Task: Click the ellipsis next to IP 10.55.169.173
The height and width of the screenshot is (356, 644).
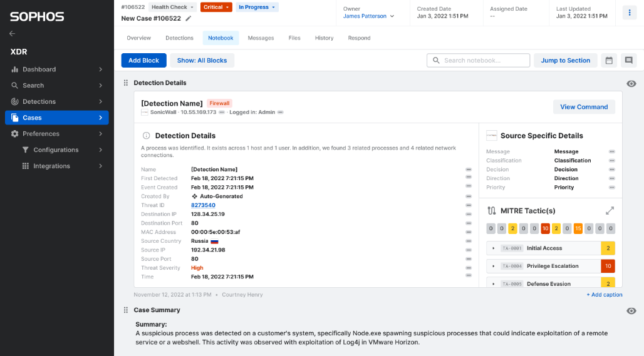Action: (x=222, y=112)
